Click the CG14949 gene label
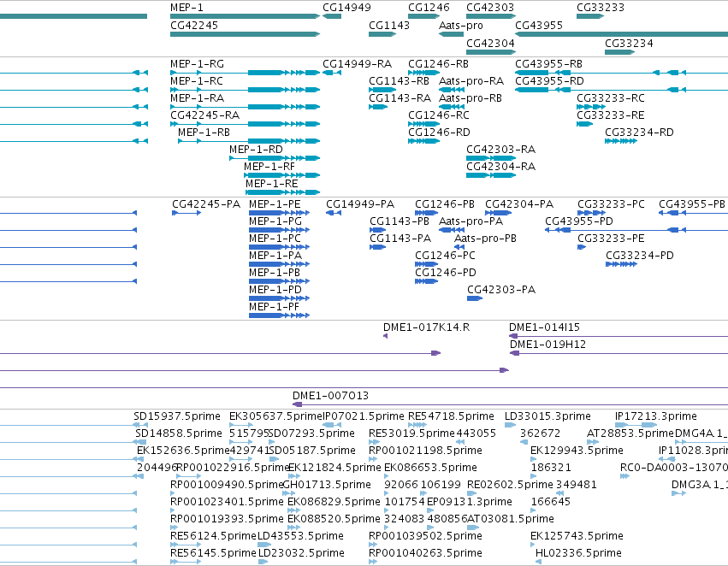This screenshot has height=566, width=728. [346, 8]
